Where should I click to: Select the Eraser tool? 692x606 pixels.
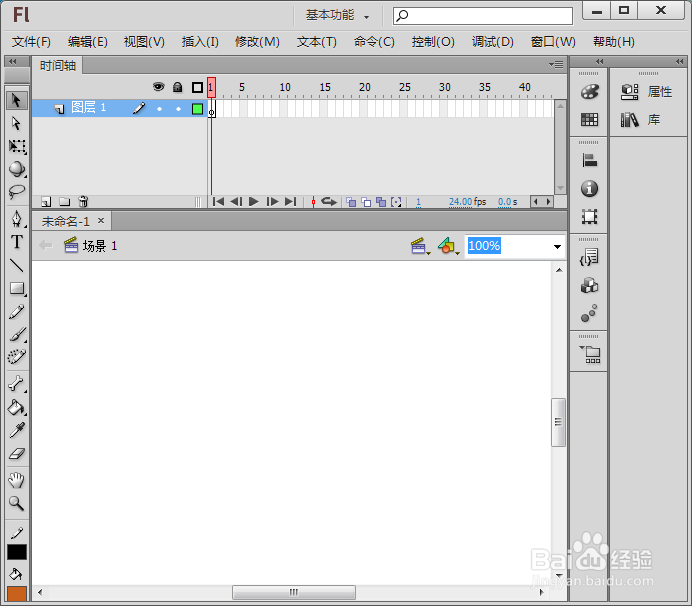tap(17, 453)
